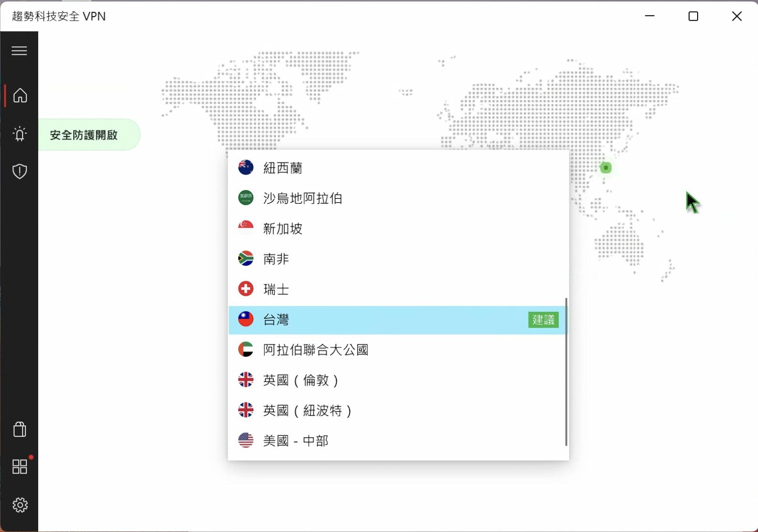Choose 新加坡 as the VPN location

tap(397, 228)
